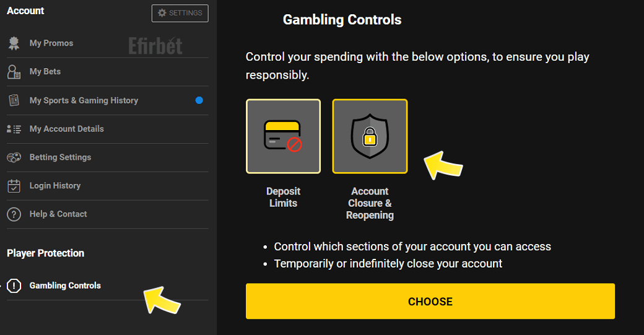644x335 pixels.
Task: Select the Deposit Limits card tile
Action: pyautogui.click(x=284, y=136)
